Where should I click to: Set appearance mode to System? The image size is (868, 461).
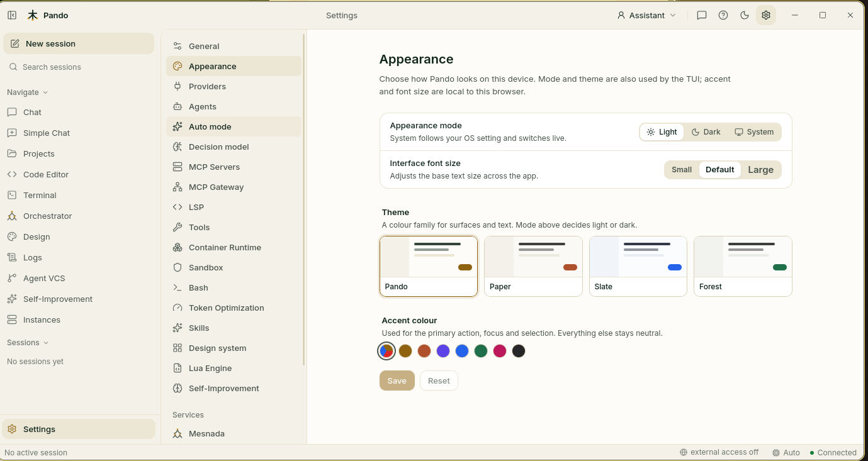[754, 132]
